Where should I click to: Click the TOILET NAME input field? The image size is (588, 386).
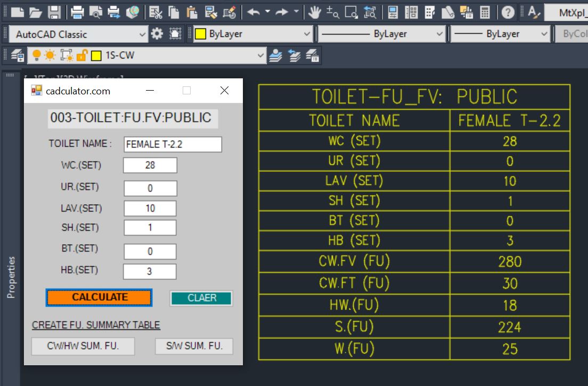click(x=173, y=144)
